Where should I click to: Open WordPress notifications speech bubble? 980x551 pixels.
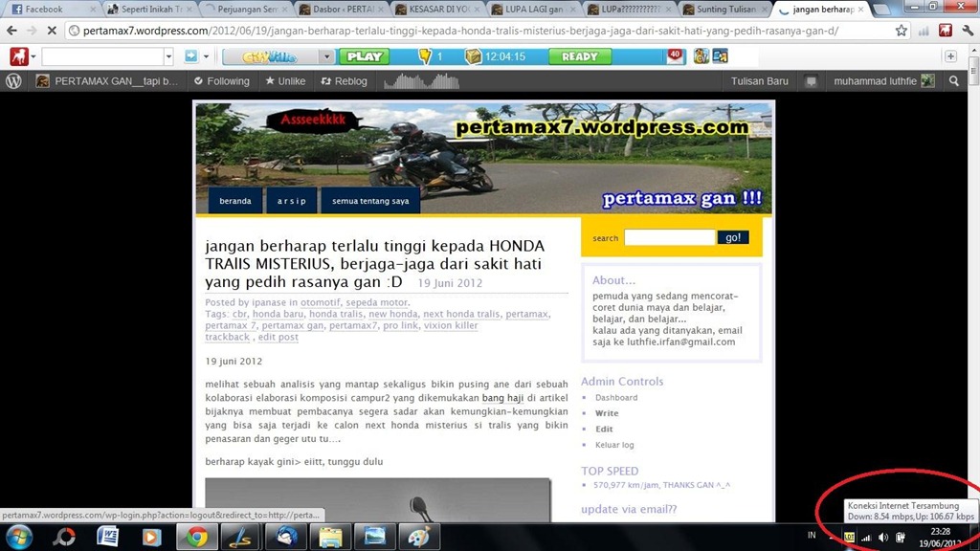click(811, 81)
